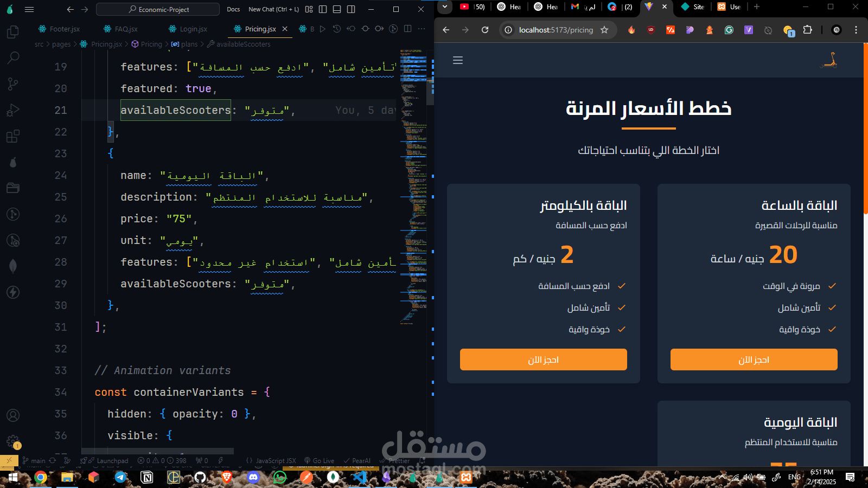Screen dimensions: 868x488
Task: Open the Windows Start button
Action: click(13, 477)
